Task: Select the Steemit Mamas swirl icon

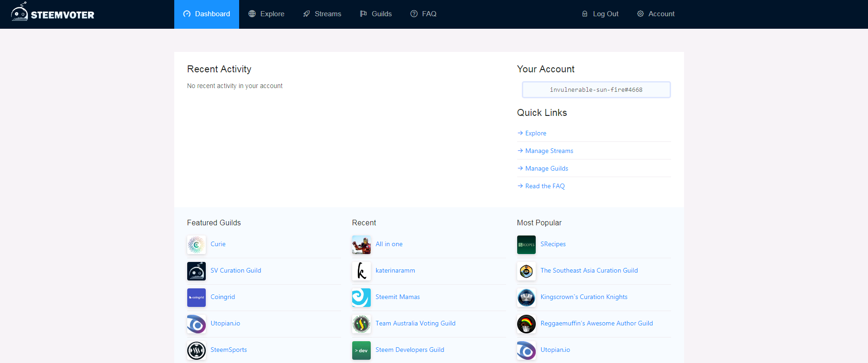Action: tap(361, 297)
